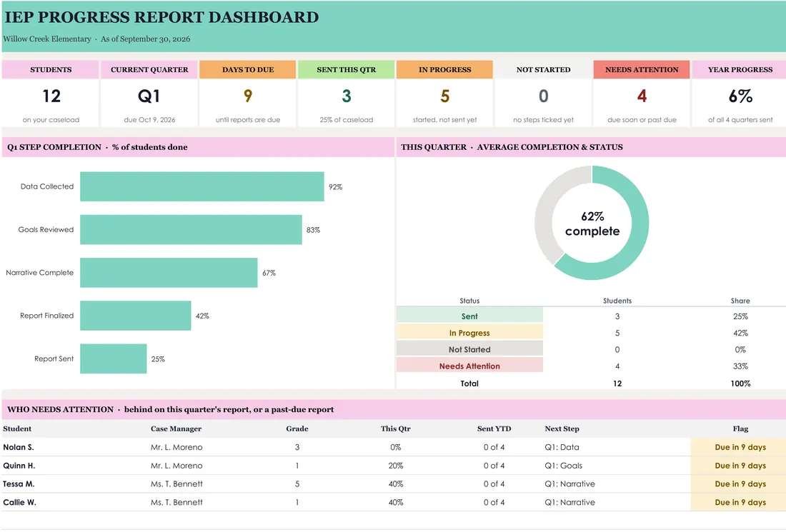Click the Sent status cell
Viewport: 786px width, 532px height.
tap(469, 316)
